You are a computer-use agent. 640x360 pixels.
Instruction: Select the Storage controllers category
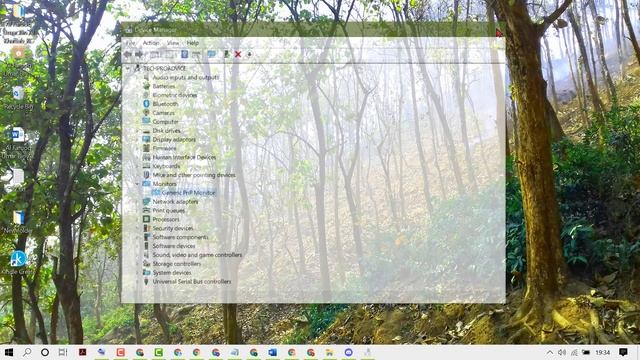click(x=177, y=264)
